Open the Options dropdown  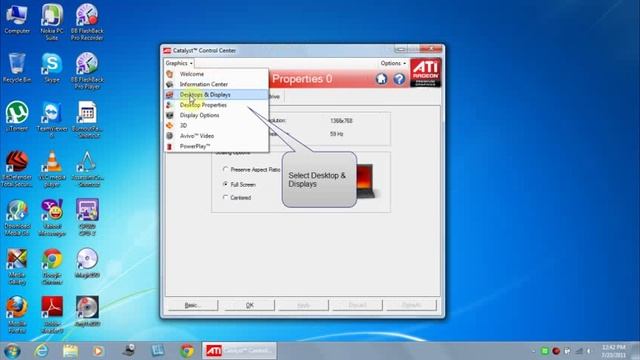[x=393, y=63]
